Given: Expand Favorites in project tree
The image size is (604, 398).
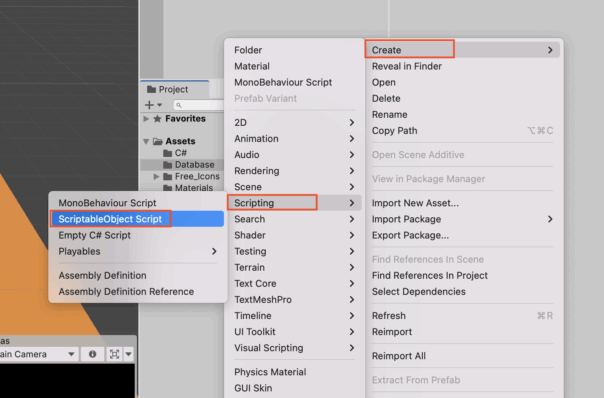Looking at the screenshot, I should click(146, 119).
